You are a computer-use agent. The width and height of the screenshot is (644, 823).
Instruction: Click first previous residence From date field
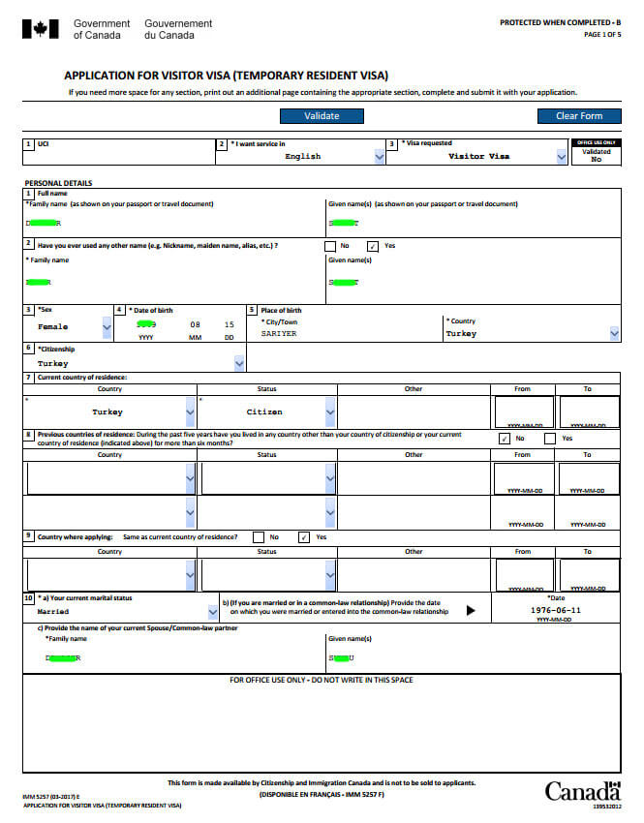524,478
